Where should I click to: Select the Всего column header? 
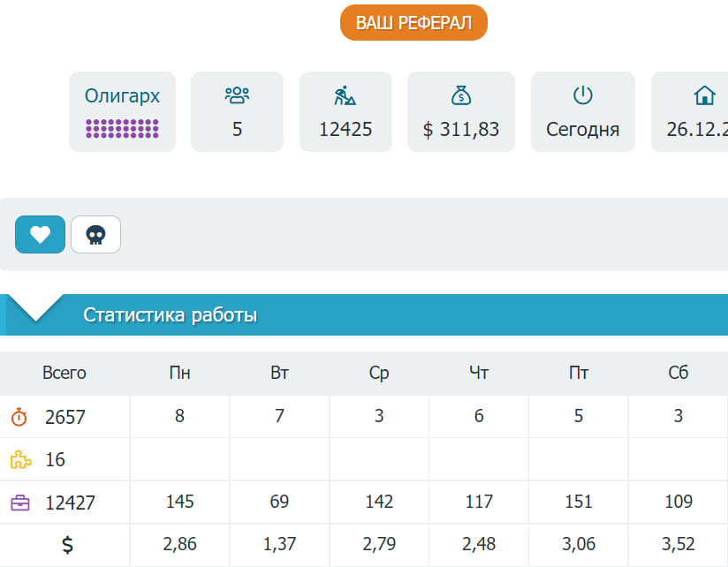click(x=64, y=373)
